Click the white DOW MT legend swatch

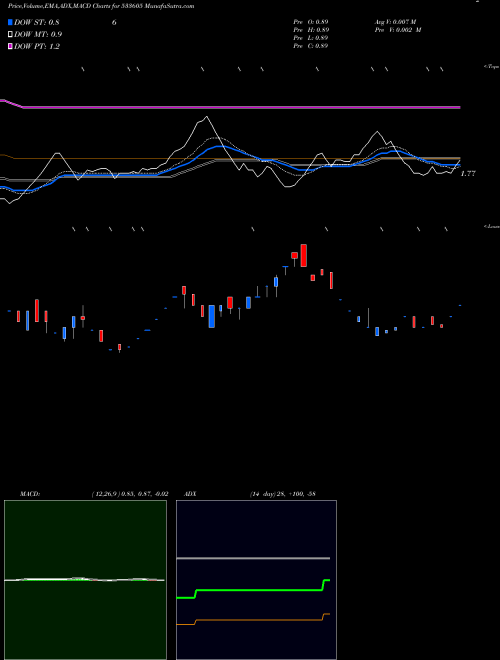pyautogui.click(x=10, y=34)
